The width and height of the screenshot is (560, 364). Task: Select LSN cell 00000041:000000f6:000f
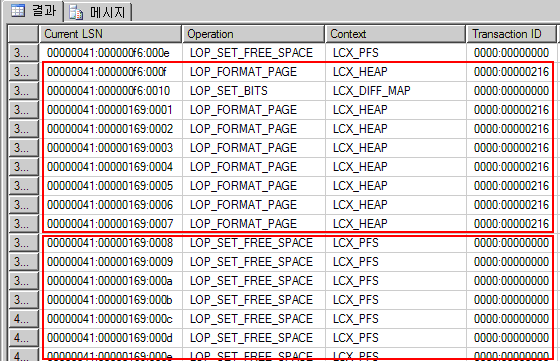[111, 72]
